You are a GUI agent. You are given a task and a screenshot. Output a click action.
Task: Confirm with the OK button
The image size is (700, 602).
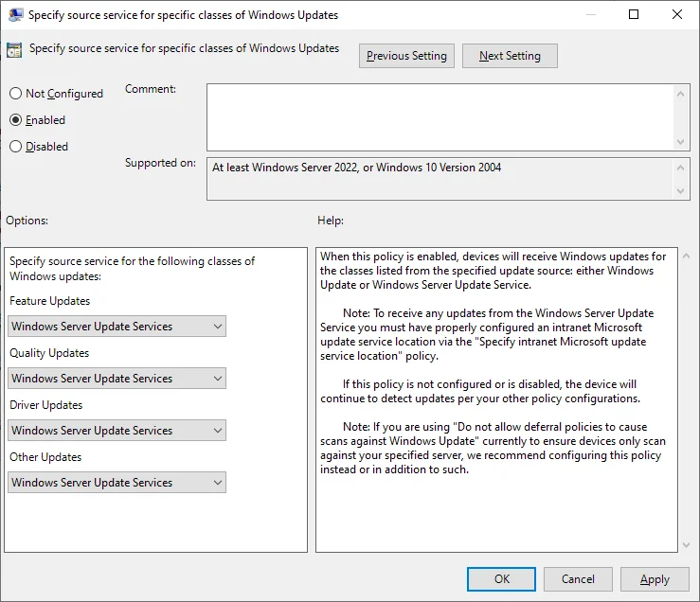[x=501, y=579]
